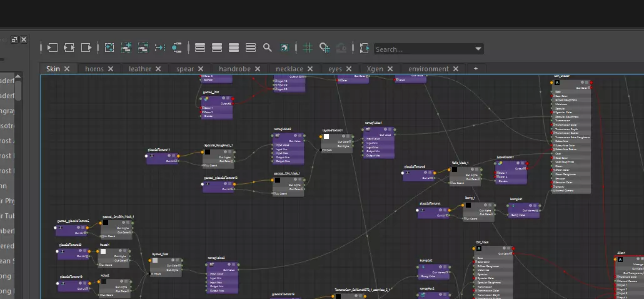Select the remapValue2 node
The width and height of the screenshot is (644, 299).
288,148
